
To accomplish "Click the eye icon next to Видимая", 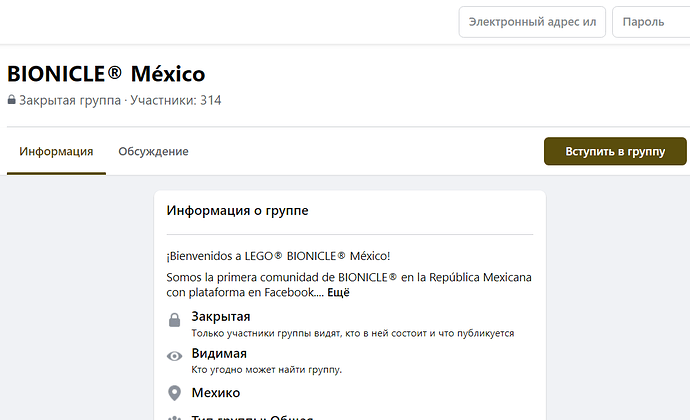I will (x=175, y=356).
